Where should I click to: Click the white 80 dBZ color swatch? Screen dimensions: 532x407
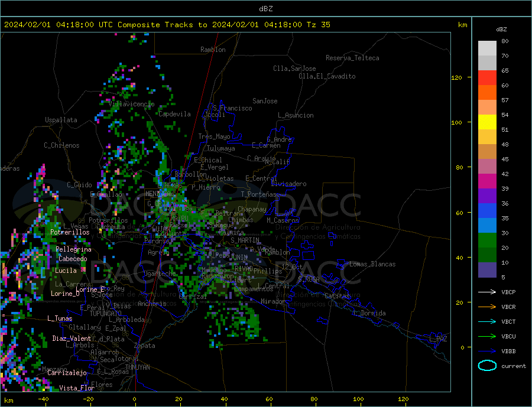pyautogui.click(x=487, y=48)
